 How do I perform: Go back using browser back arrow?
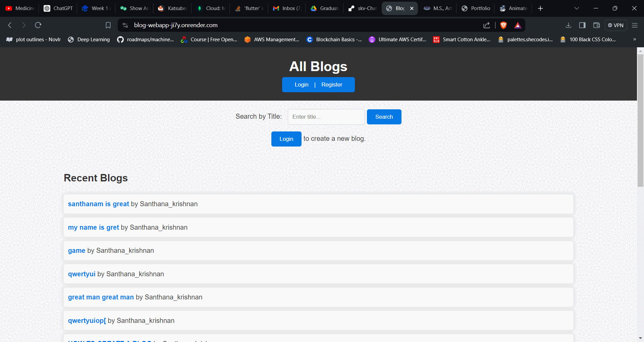10,25
